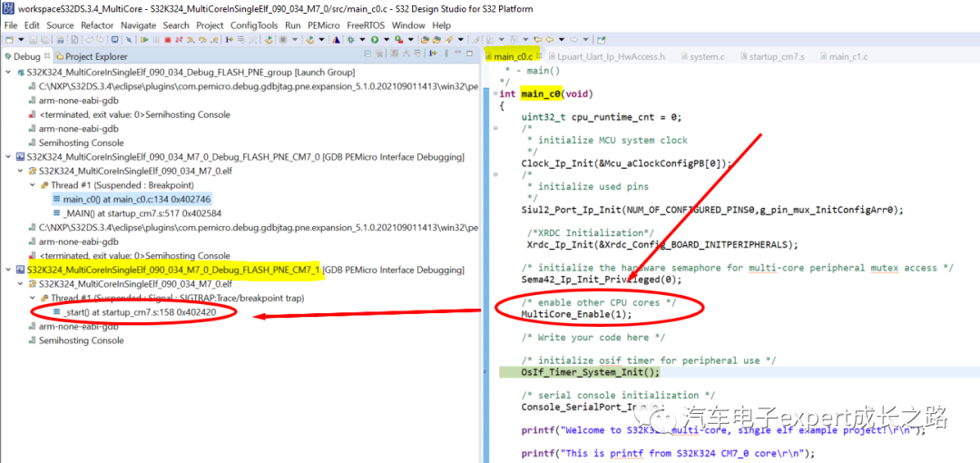Click uint32_t cpu_runtime_cnt = 0; line

(x=601, y=117)
